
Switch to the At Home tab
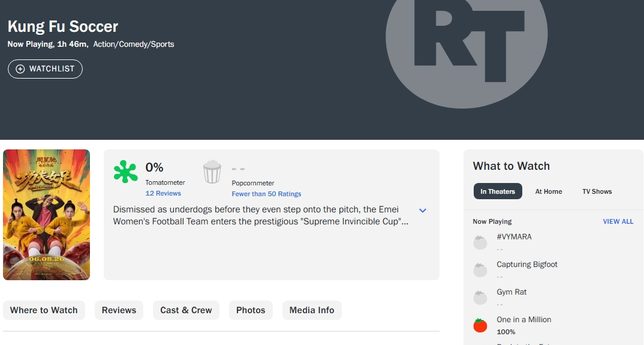pos(548,191)
